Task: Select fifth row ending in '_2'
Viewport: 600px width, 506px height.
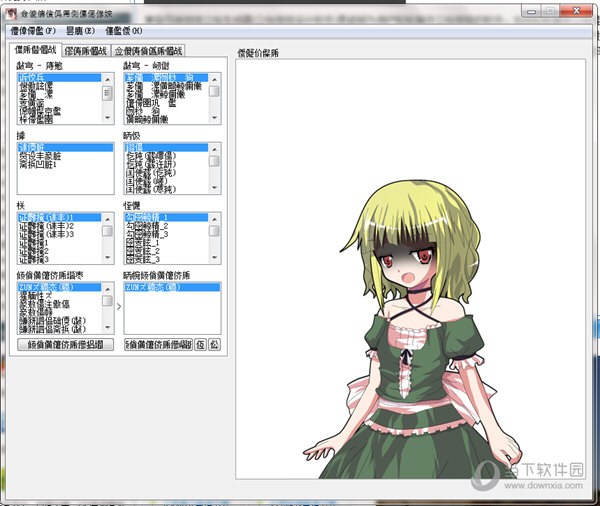Action: (166, 251)
